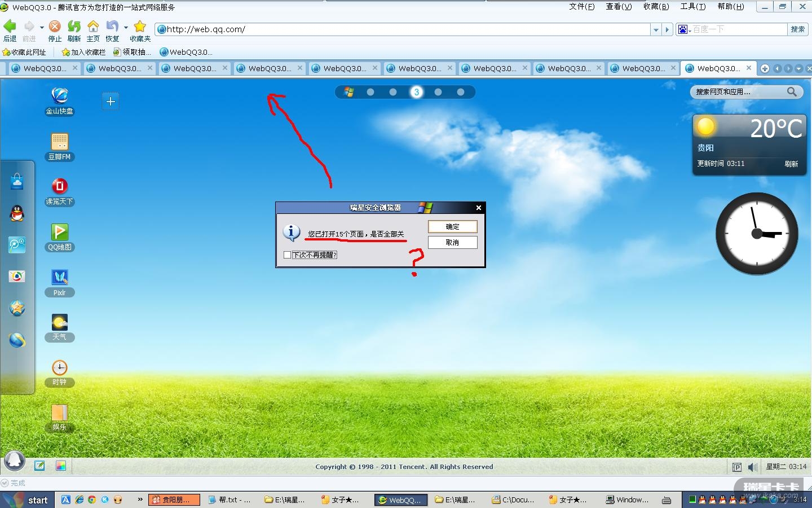Open the colorful theme icon in WebQQ taskbar
Viewport: 812px width, 508px height.
[x=61, y=466]
